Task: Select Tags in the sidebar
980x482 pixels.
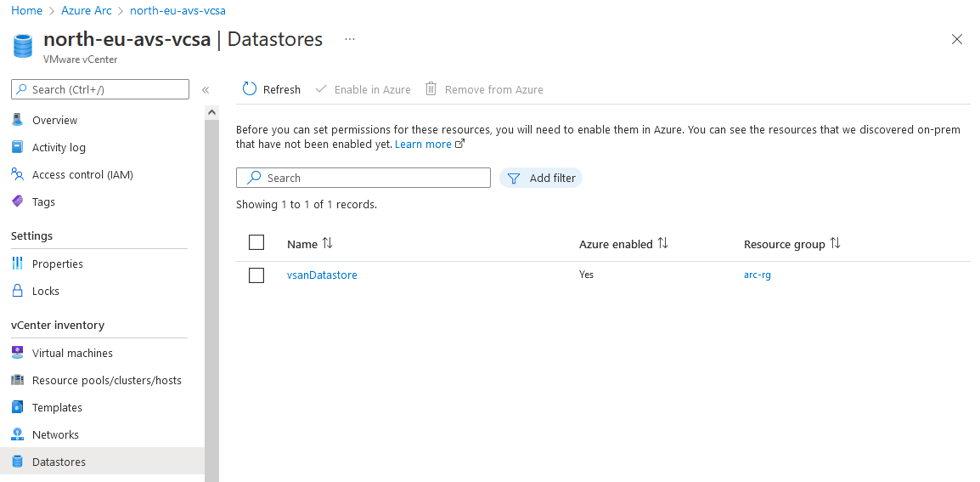Action: click(44, 202)
